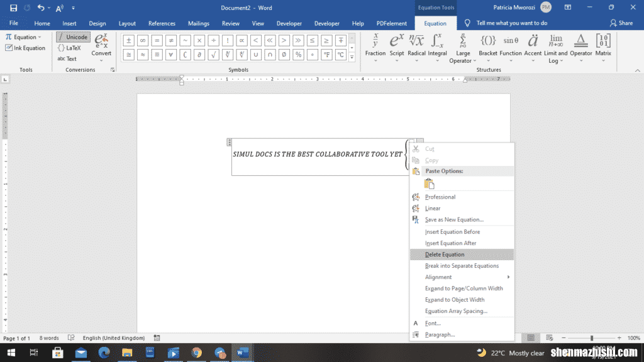Screen dimensions: 644x362
Task: Select Unicode conversion format
Action: (x=73, y=37)
